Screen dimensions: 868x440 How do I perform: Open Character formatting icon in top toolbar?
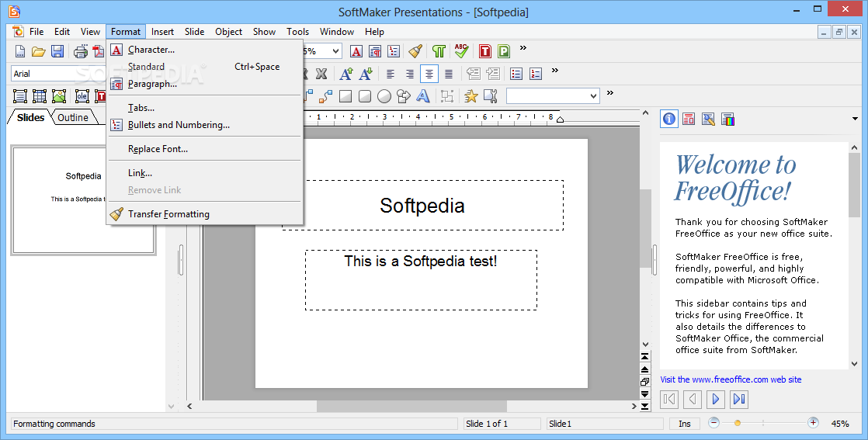[356, 51]
